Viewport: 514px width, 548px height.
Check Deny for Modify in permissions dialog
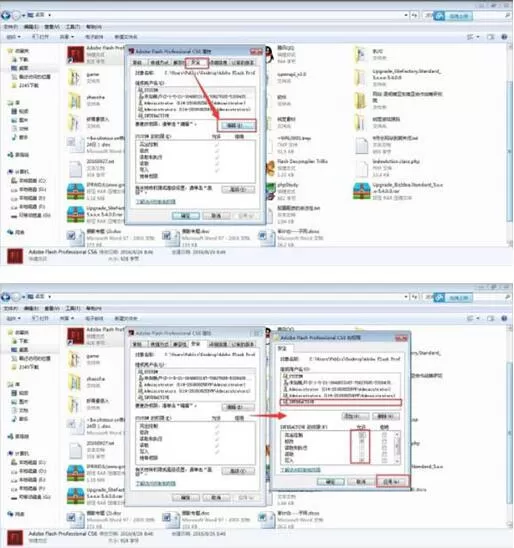click(x=384, y=441)
